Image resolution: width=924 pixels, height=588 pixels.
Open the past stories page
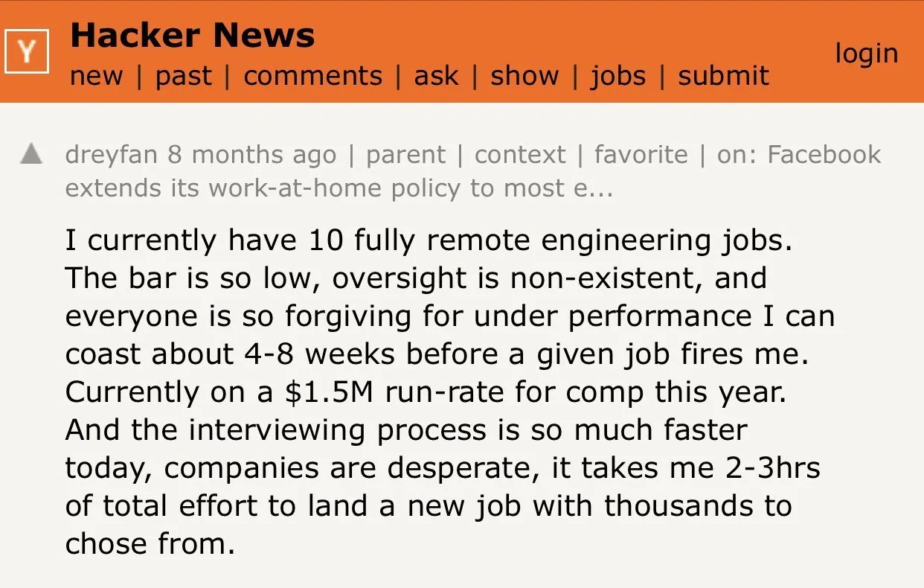183,76
